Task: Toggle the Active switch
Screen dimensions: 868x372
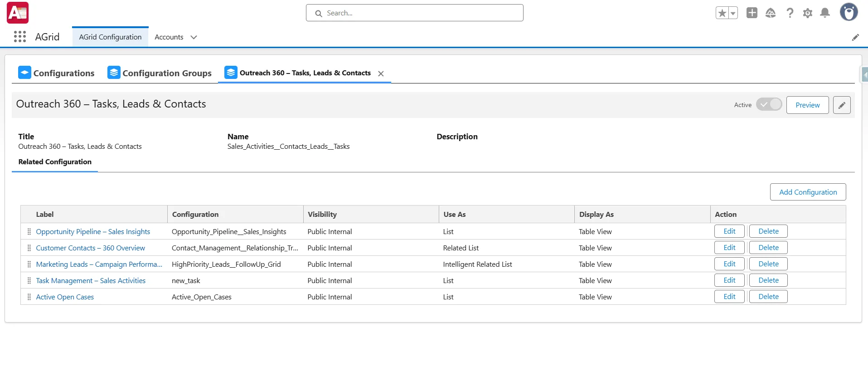Action: point(769,104)
